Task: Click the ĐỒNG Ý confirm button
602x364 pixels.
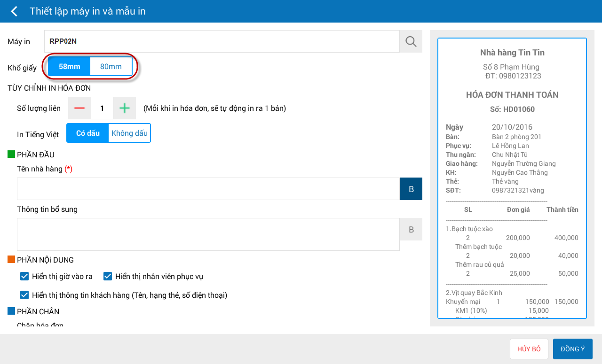Action: [573, 349]
